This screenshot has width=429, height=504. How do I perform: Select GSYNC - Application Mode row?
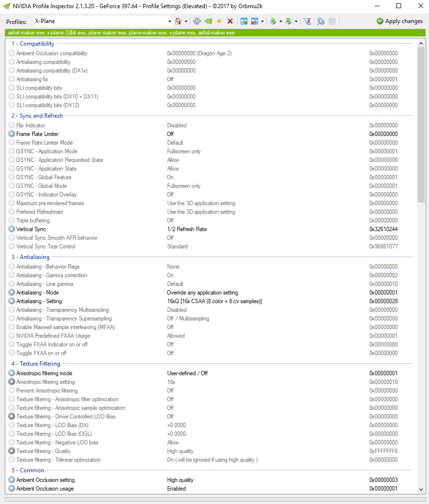click(211, 151)
